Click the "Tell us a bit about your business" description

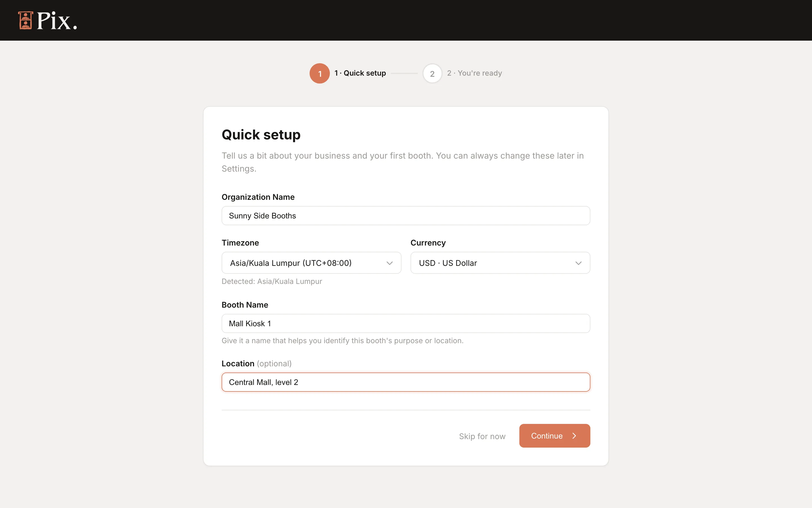tap(403, 162)
